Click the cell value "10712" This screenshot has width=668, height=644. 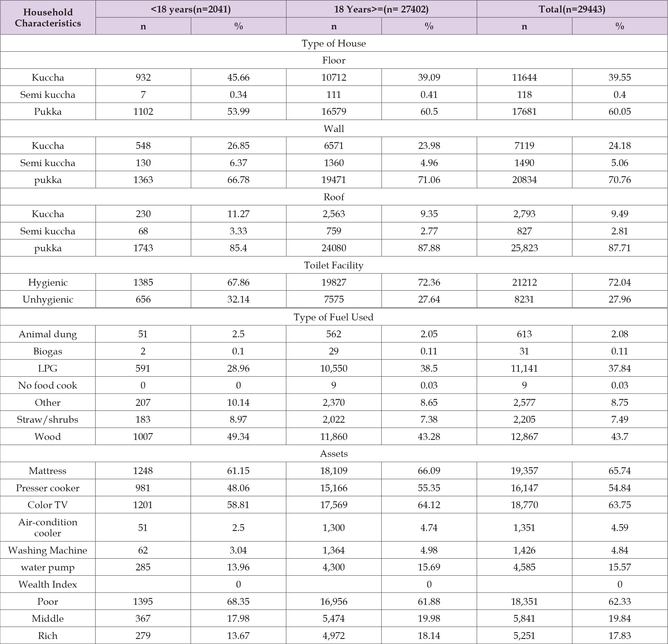(334, 77)
